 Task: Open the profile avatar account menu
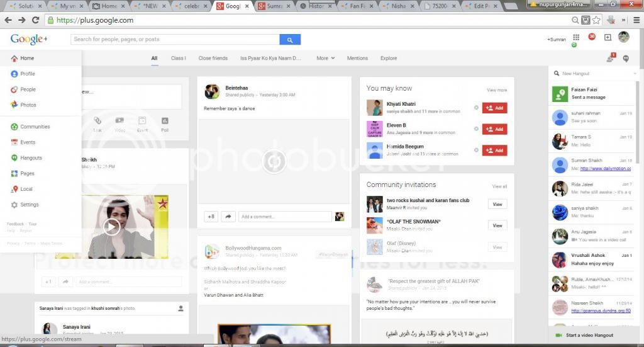pyautogui.click(x=623, y=38)
